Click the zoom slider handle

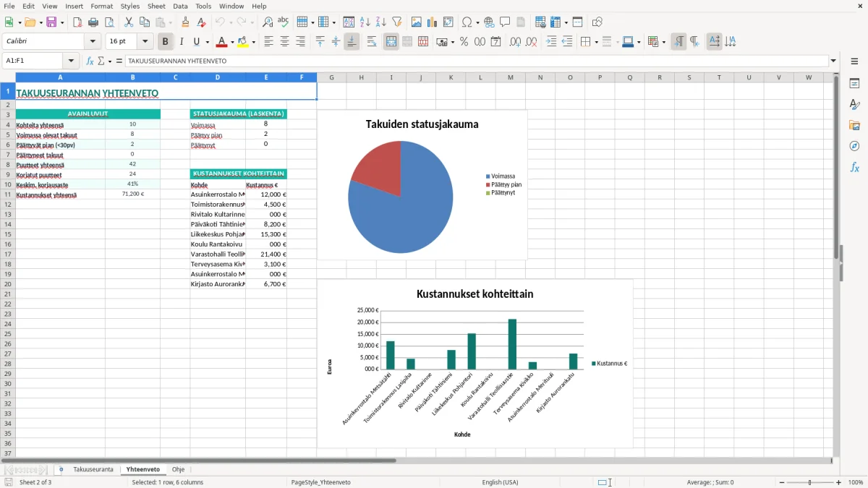click(x=809, y=482)
